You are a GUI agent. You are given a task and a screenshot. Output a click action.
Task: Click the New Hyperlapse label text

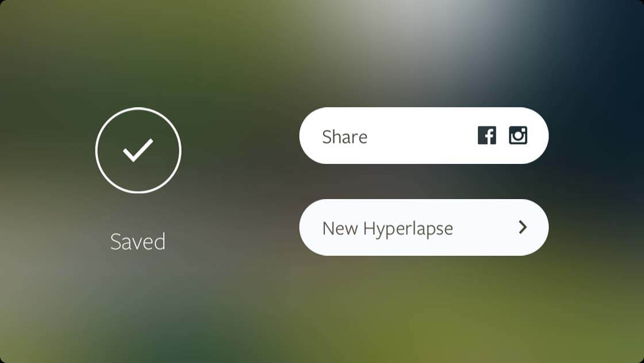(x=388, y=228)
